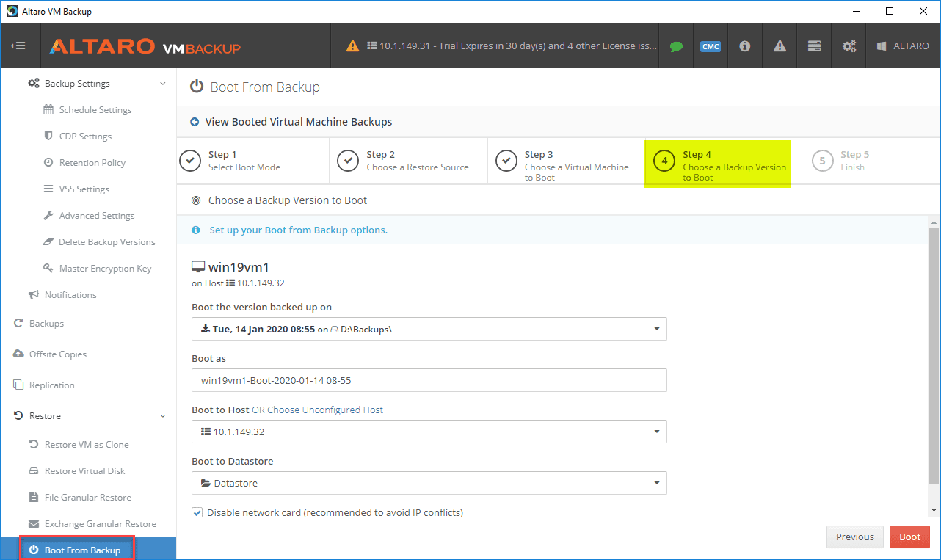Open the Boot to Datastore dropdown
Screen dimensions: 941x560
point(429,483)
